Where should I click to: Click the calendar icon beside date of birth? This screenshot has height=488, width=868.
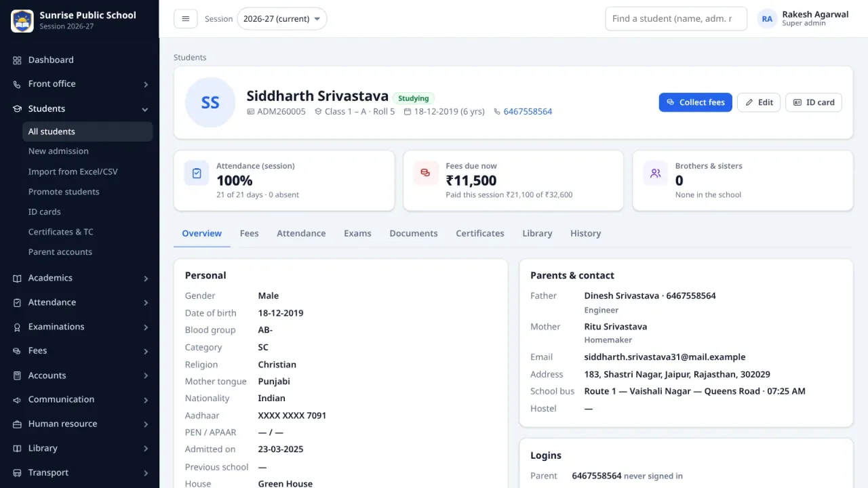pyautogui.click(x=408, y=112)
